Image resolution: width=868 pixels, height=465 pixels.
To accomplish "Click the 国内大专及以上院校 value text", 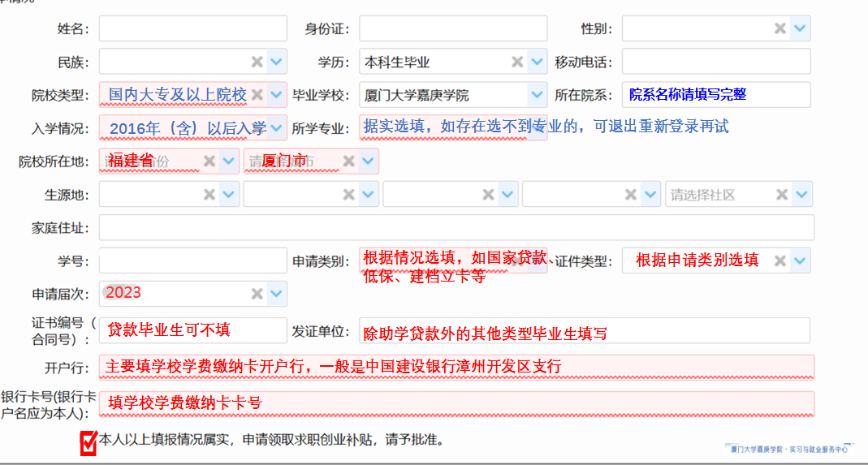I will click(177, 95).
